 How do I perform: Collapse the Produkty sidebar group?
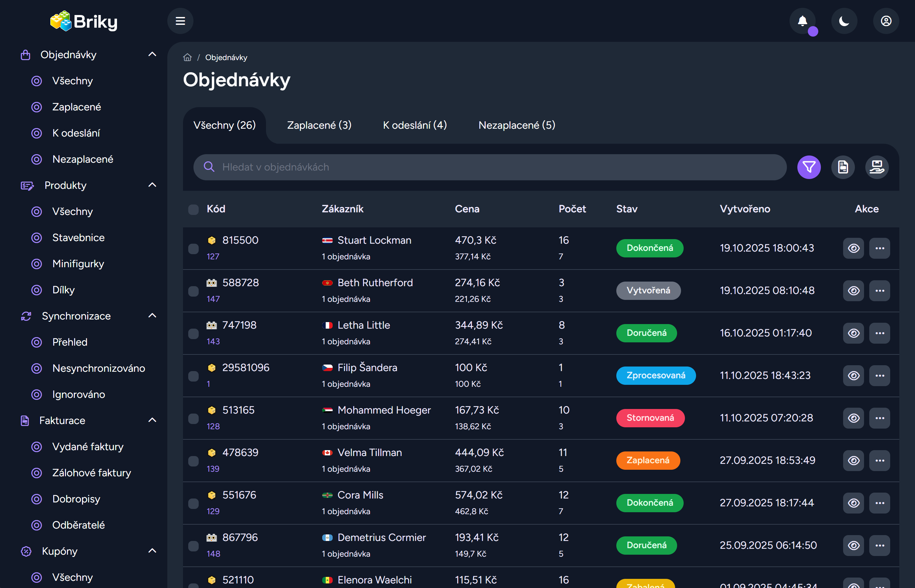point(152,185)
